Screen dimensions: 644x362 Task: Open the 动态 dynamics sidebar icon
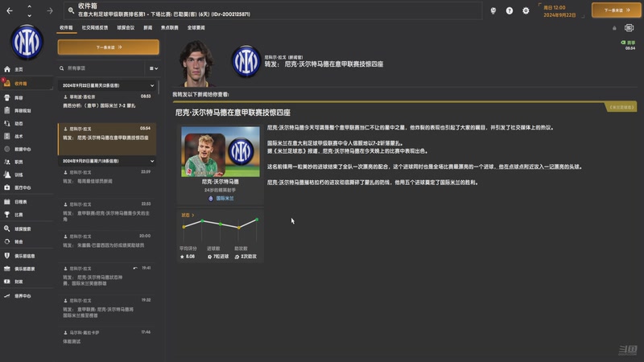tap(7, 124)
